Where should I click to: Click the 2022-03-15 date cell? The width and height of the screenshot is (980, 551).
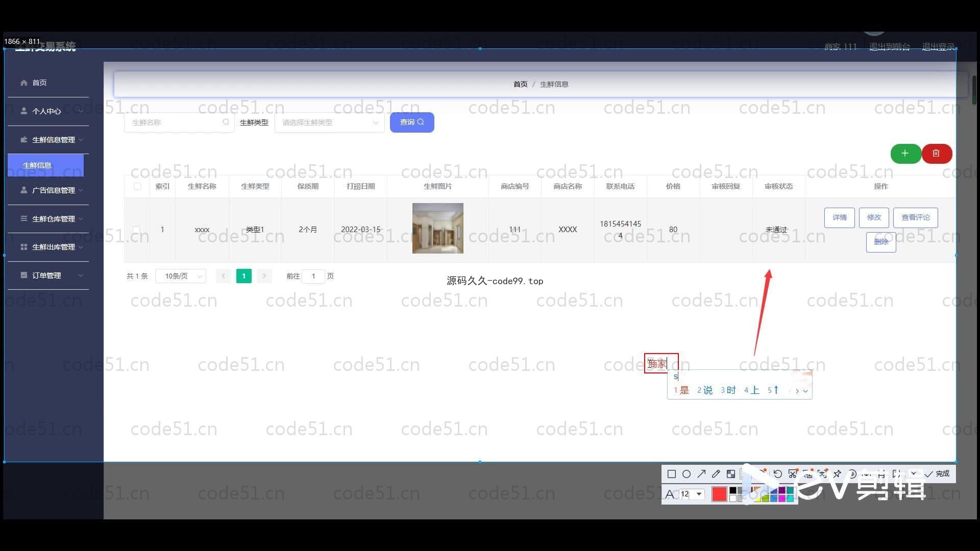(x=361, y=230)
